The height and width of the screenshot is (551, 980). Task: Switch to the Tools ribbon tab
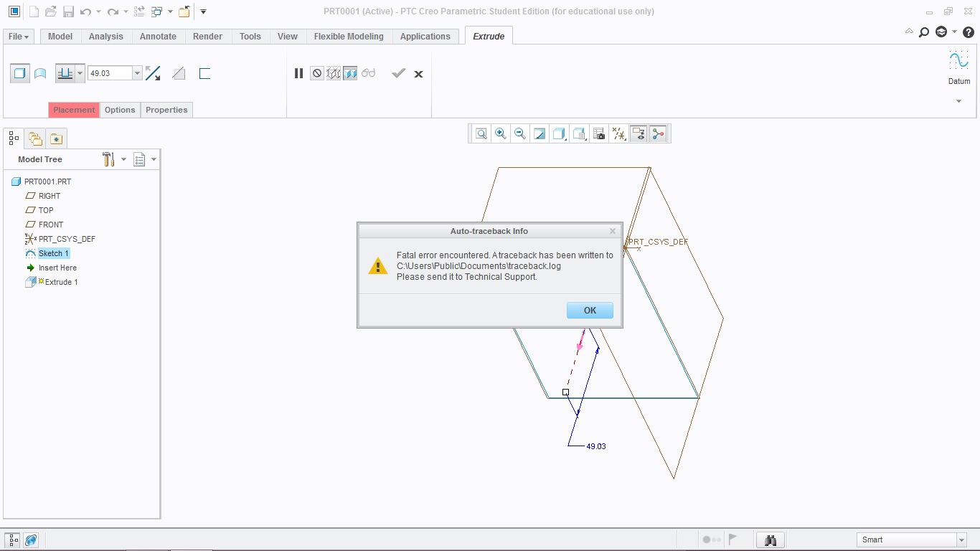tap(250, 37)
